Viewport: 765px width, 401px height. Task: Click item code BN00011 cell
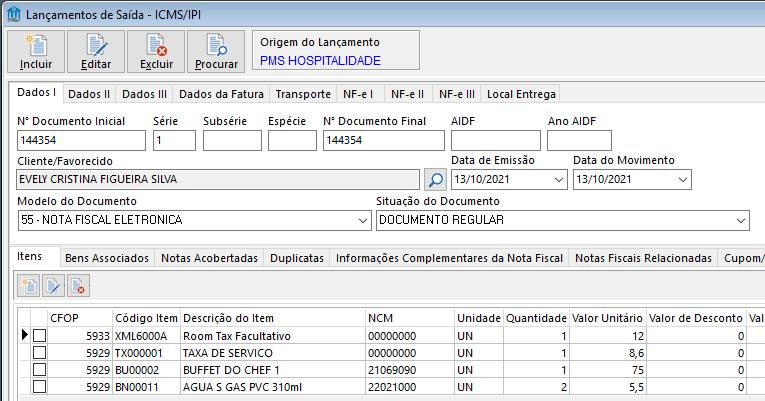point(146,387)
